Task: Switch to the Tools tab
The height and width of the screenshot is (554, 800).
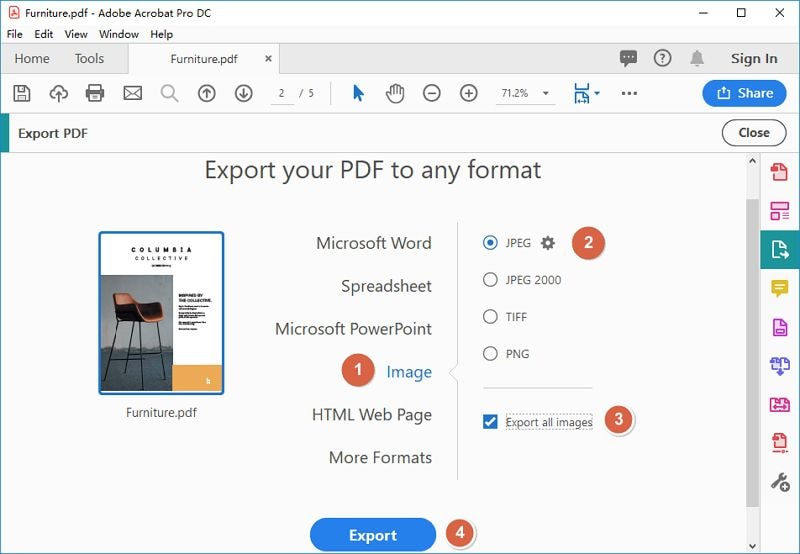Action: (89, 59)
